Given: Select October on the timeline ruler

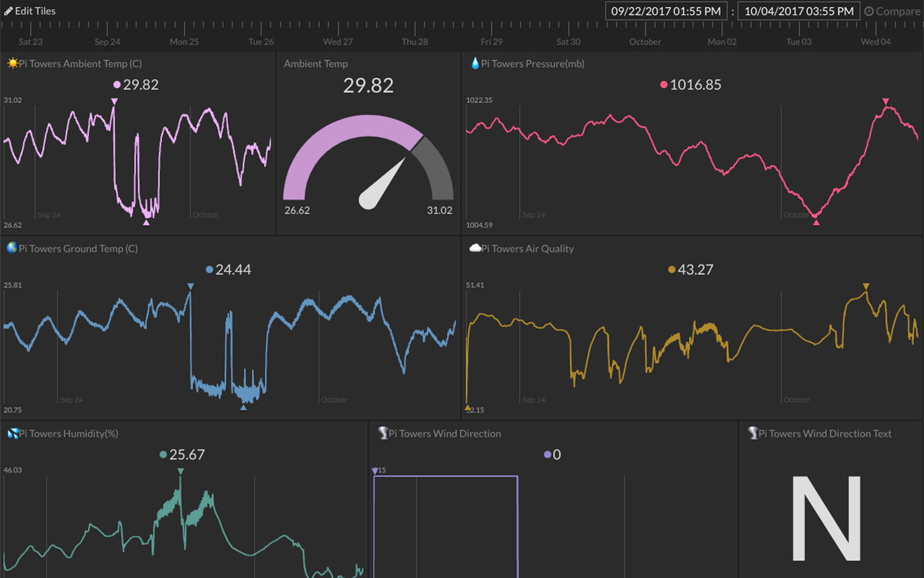Looking at the screenshot, I should click(645, 42).
